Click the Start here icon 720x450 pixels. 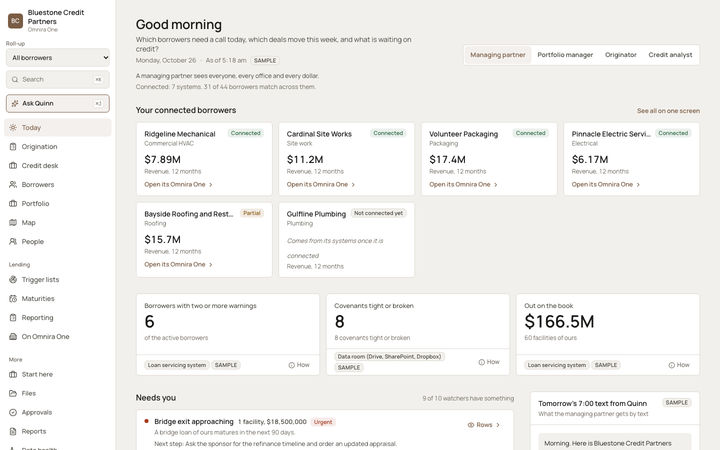tap(13, 374)
